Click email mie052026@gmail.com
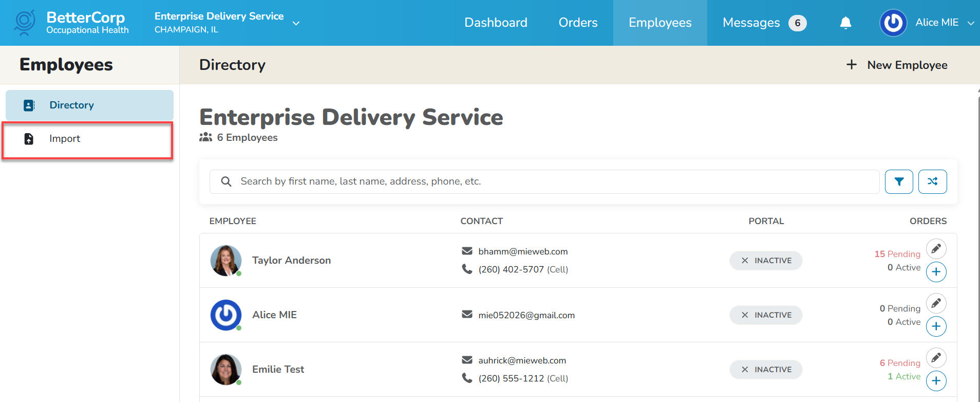This screenshot has width=980, height=402. click(526, 315)
